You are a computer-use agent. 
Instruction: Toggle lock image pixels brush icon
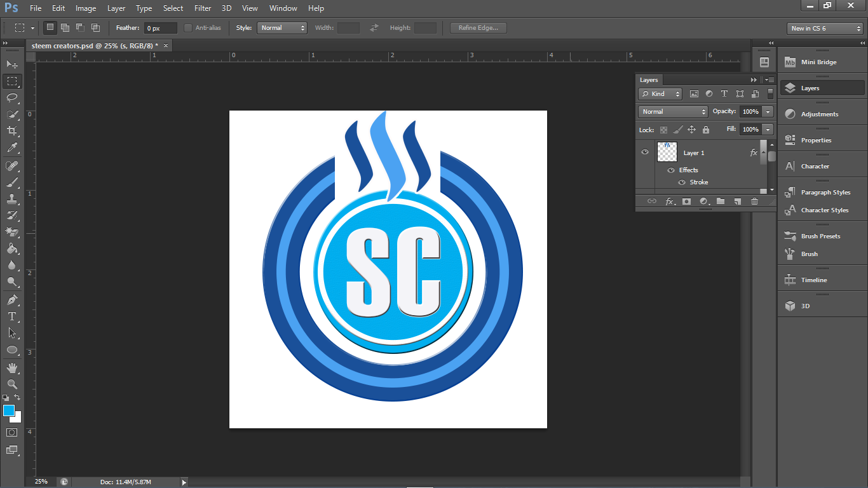[x=678, y=130]
